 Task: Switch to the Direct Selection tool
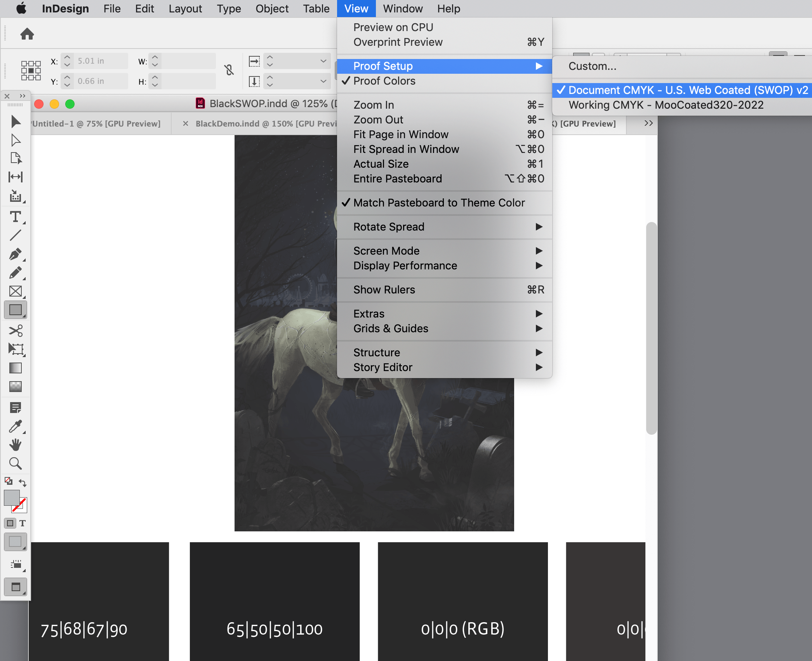tap(16, 141)
